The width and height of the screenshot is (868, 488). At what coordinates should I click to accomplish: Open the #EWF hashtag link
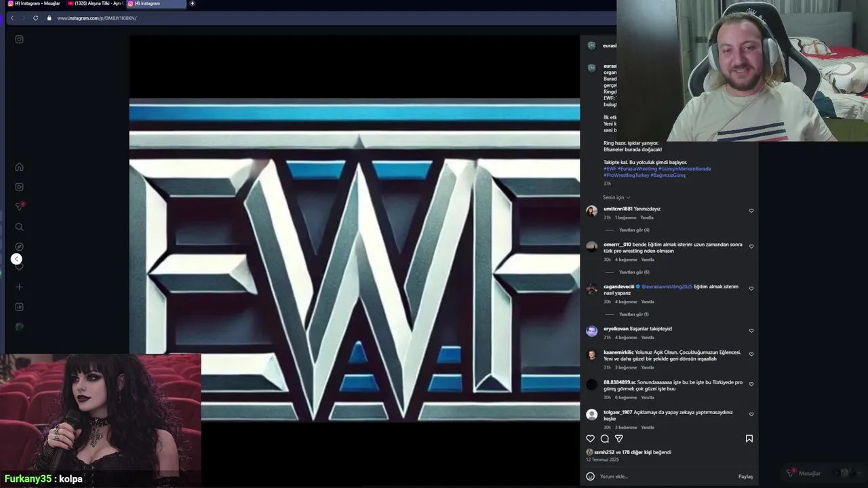tap(610, 169)
